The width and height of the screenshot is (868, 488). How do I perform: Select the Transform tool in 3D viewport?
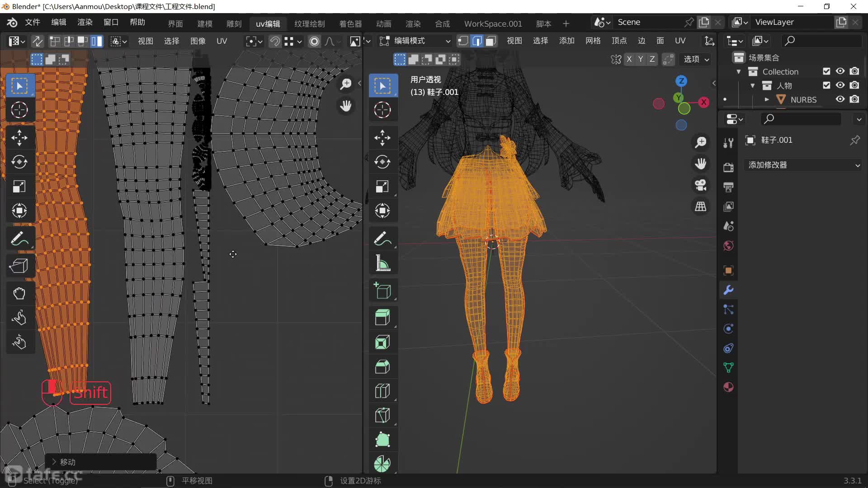coord(382,211)
